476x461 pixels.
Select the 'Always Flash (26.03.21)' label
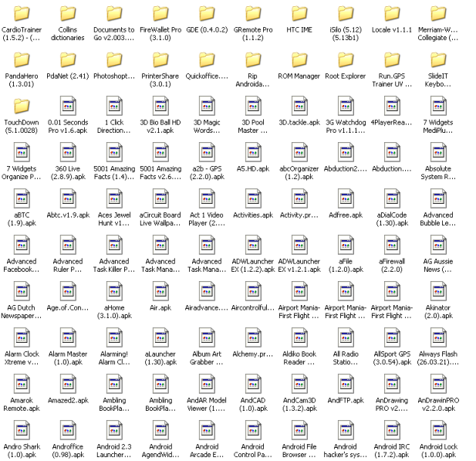click(x=437, y=358)
